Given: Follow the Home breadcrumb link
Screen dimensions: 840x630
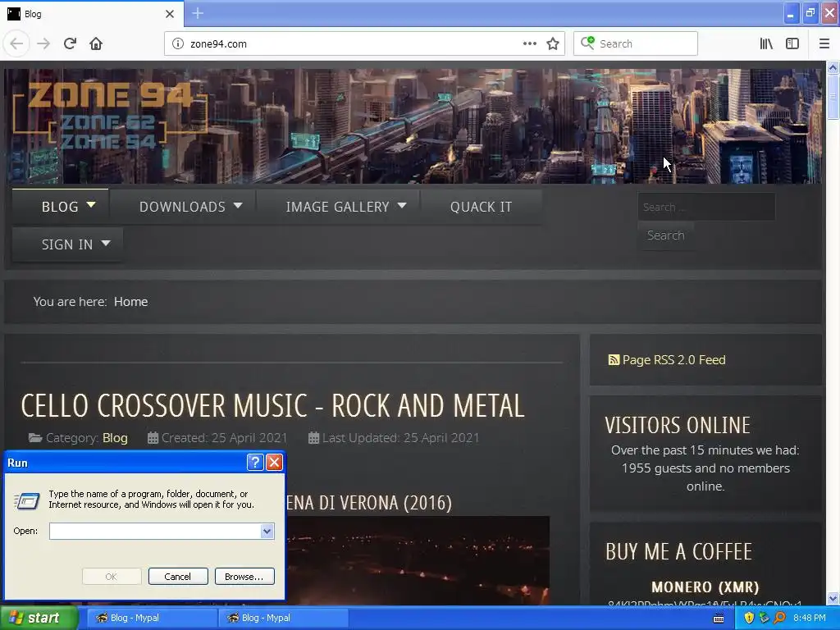Looking at the screenshot, I should [130, 302].
